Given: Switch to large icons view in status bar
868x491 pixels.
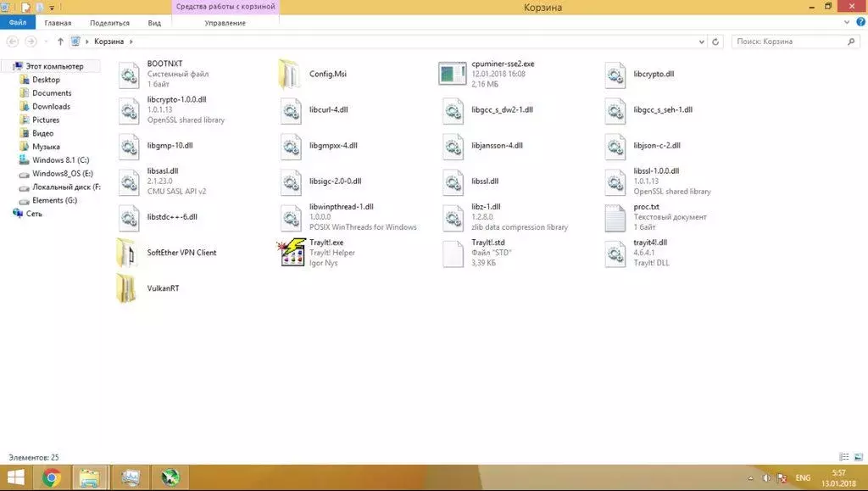Looking at the screenshot, I should [x=859, y=457].
